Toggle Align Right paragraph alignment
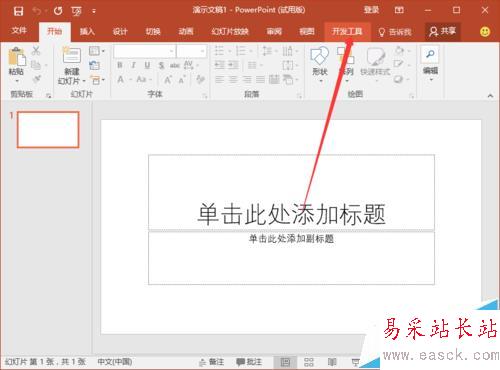Screen dimensions: 500x370 click(x=247, y=80)
